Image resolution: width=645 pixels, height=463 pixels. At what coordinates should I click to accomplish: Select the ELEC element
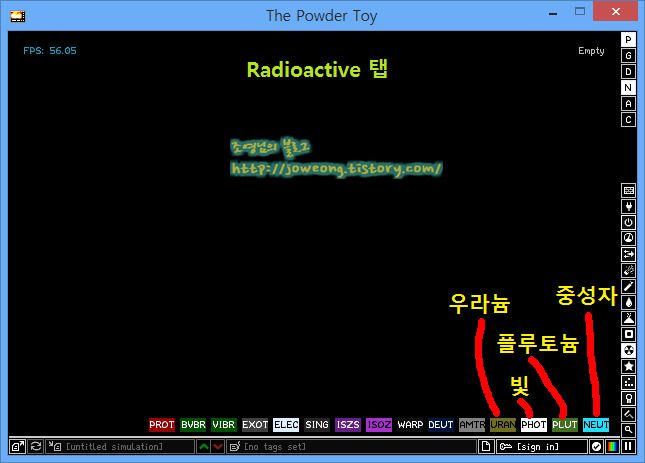click(286, 425)
